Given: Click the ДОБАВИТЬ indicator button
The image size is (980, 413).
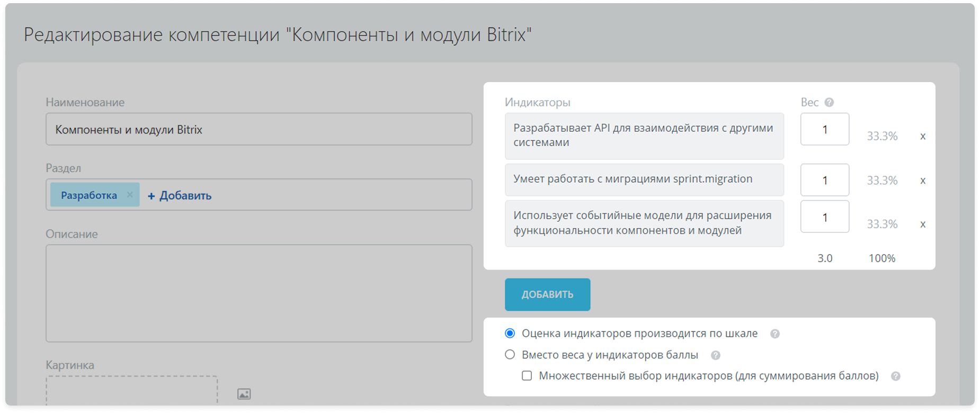Looking at the screenshot, I should [x=547, y=294].
